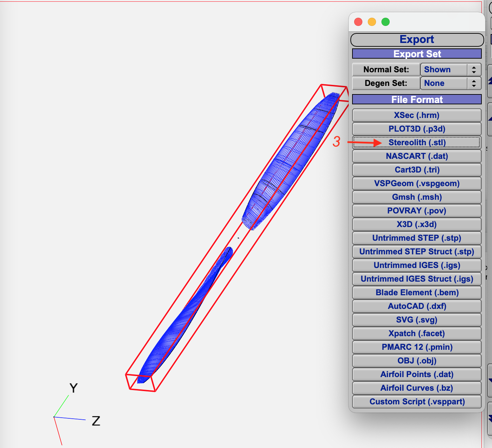Choose AutoCAD (.dxf) export format
This screenshot has height=448, width=492.
417,306
